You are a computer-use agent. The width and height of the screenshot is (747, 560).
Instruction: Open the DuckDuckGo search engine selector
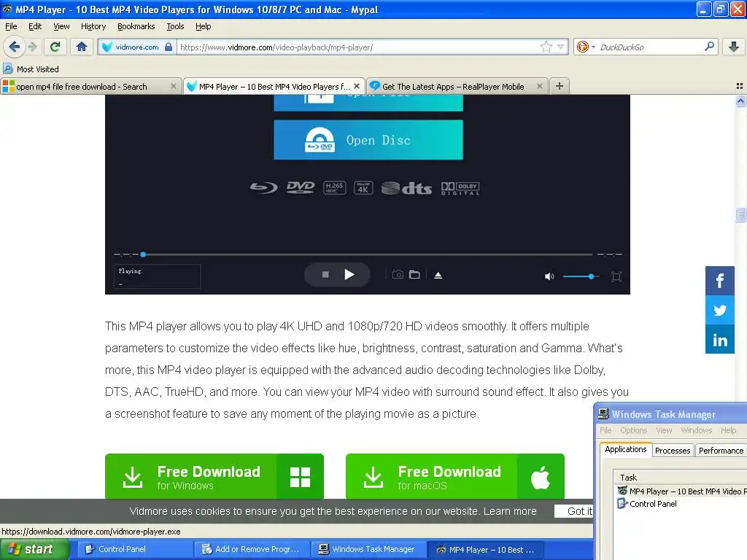[x=586, y=47]
